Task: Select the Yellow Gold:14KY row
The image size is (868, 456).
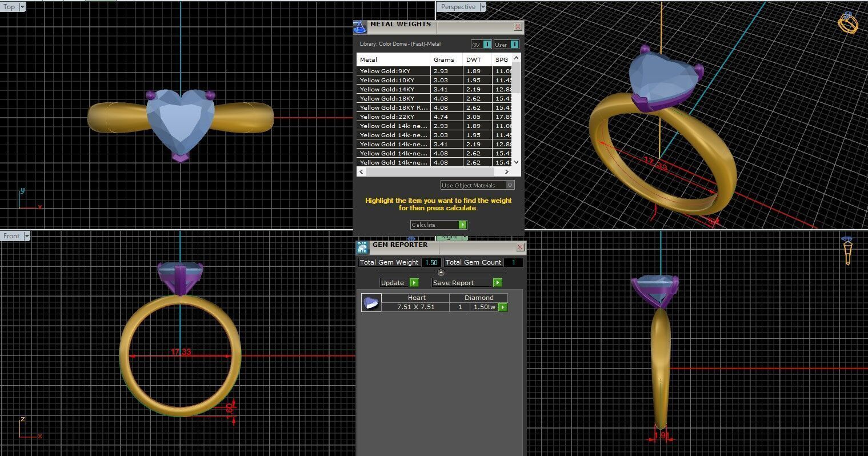Action: [x=435, y=89]
